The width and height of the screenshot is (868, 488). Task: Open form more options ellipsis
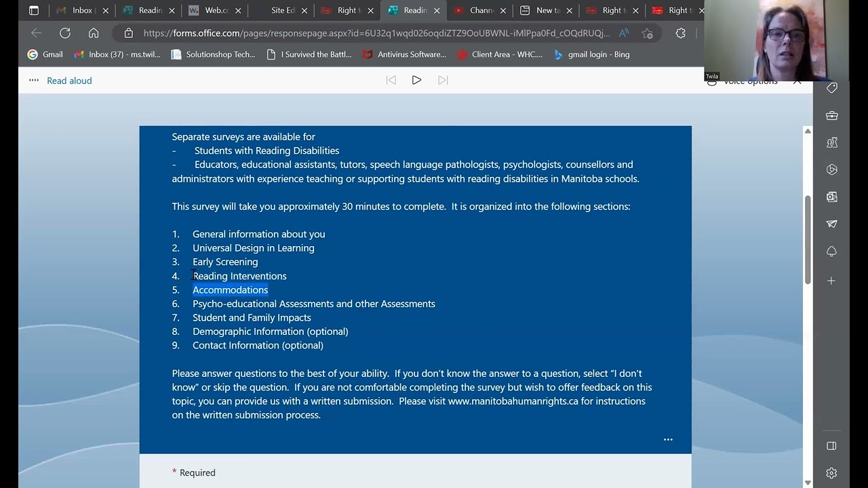(x=668, y=439)
